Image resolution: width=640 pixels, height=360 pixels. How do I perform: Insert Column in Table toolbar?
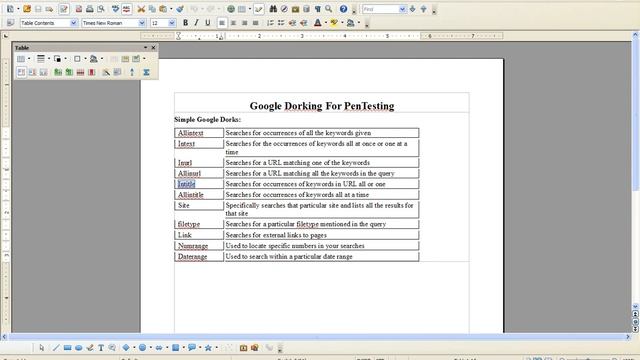coord(69,72)
